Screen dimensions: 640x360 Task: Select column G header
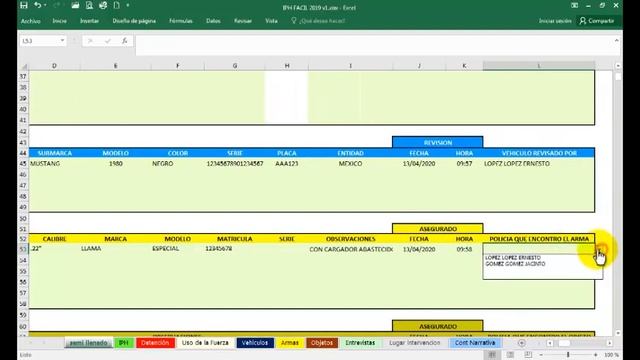coord(235,66)
